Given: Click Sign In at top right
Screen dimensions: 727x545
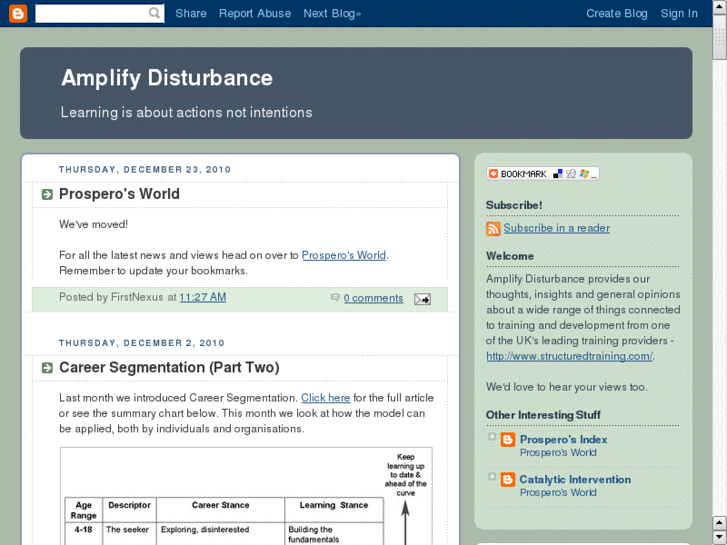Looking at the screenshot, I should (x=679, y=13).
